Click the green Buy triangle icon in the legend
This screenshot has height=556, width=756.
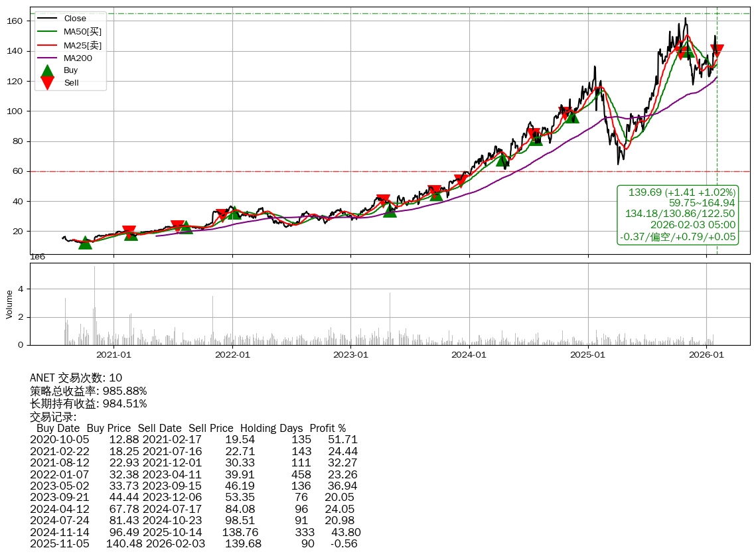47,70
